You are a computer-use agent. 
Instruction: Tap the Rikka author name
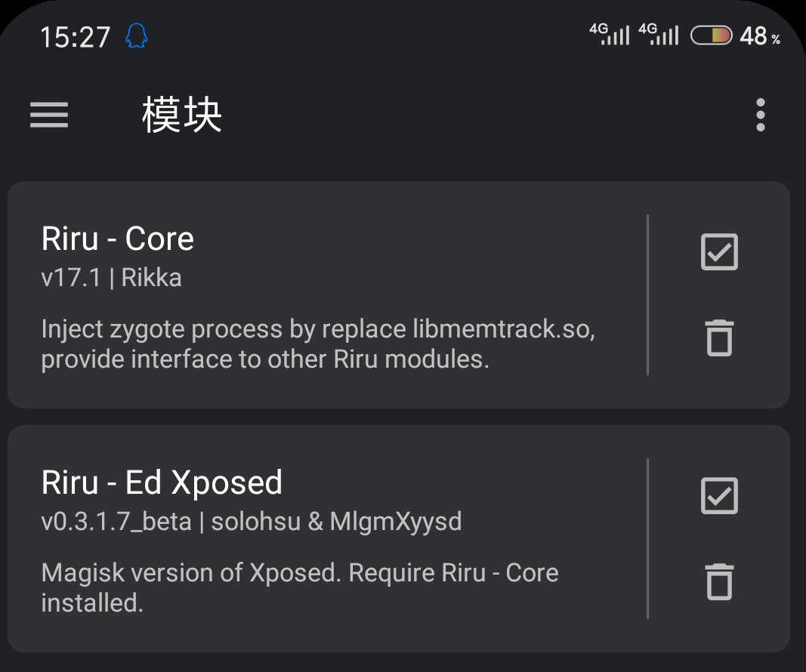(x=151, y=278)
